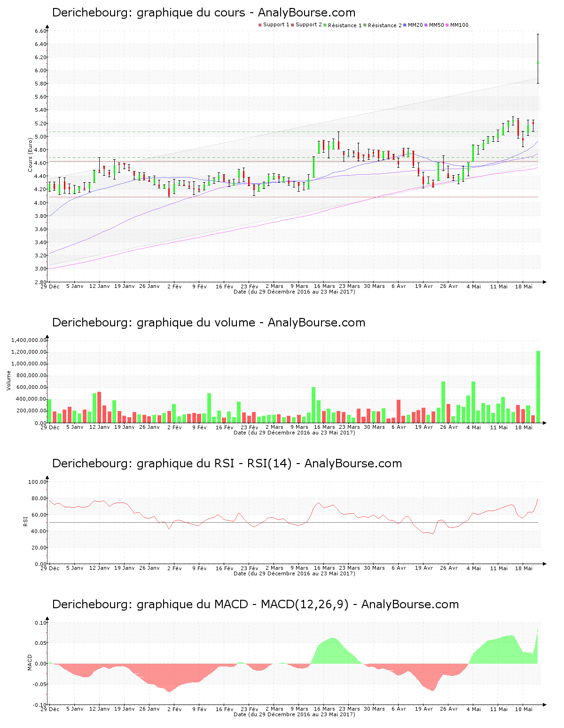Click the volume chart x-axis end arrow
The image size is (564, 728).
tap(544, 423)
